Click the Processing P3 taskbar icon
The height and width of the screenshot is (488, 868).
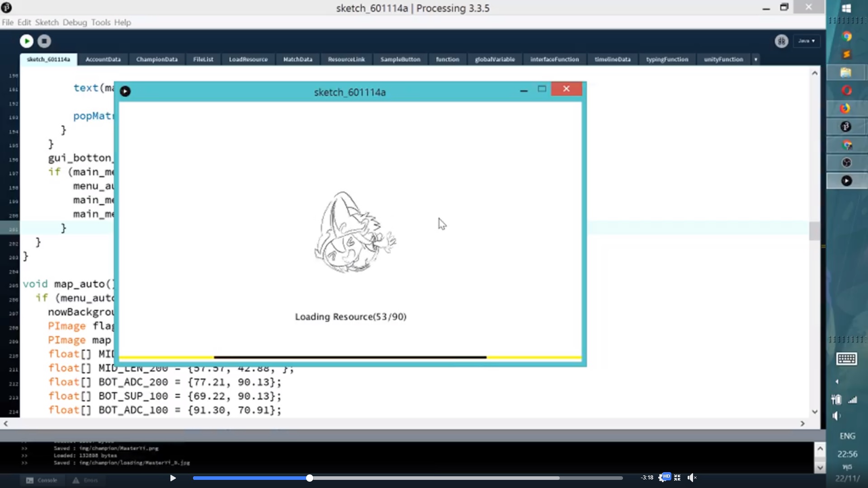(x=846, y=127)
